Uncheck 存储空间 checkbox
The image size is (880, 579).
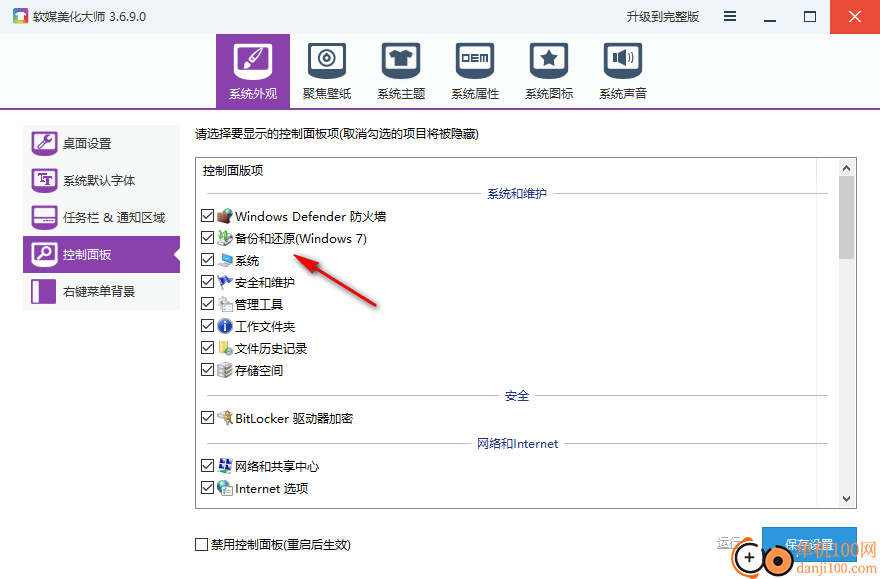point(207,370)
